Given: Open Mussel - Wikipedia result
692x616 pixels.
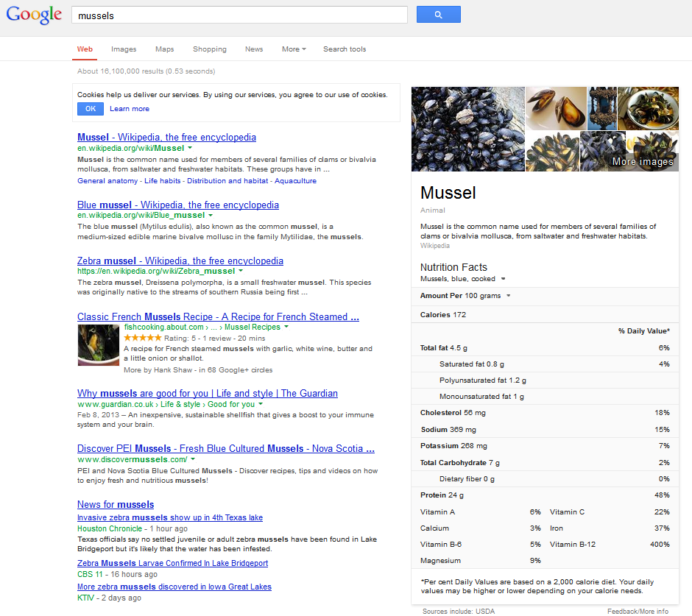Looking at the screenshot, I should tap(166, 137).
